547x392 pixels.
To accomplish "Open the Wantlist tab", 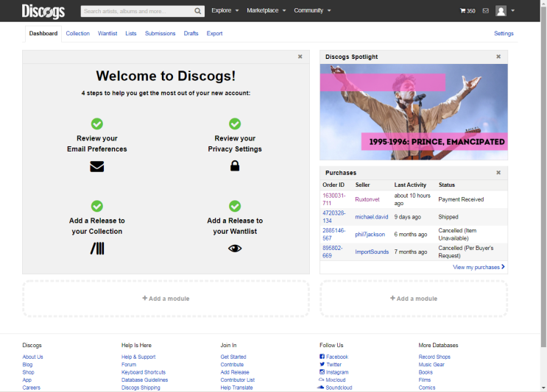I will pos(107,34).
